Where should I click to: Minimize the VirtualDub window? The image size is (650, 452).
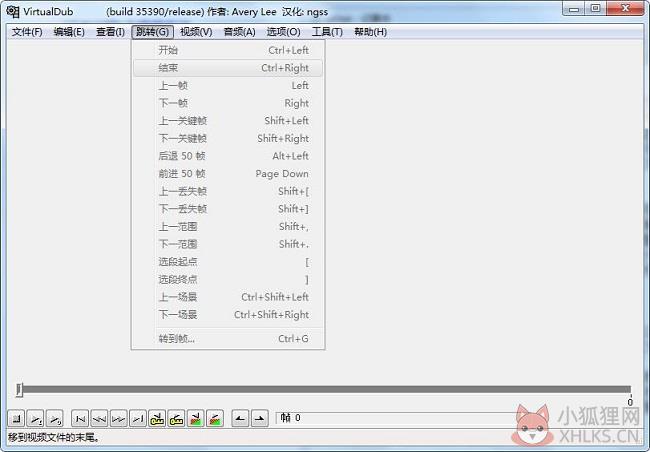tap(574, 9)
